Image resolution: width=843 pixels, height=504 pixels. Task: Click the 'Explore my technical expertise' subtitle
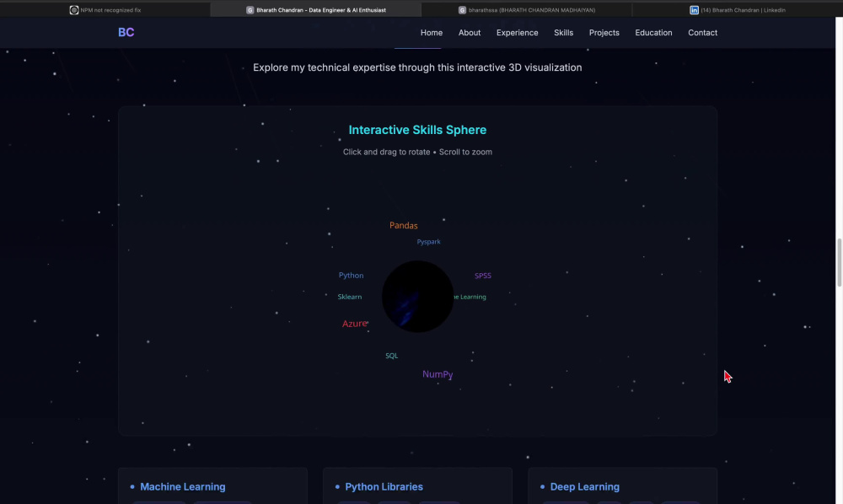point(417,67)
